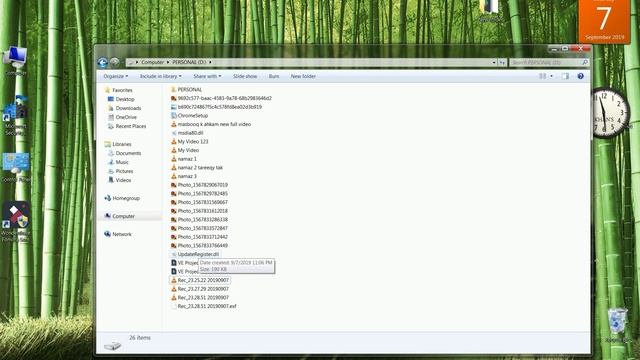This screenshot has width=640, height=360.
Task: Expand arrow after PERSONAL (D:) breadcrumb
Action: pyautogui.click(x=210, y=62)
